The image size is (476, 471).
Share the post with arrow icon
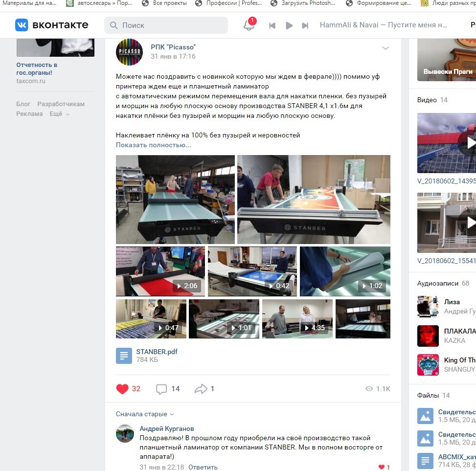point(201,389)
